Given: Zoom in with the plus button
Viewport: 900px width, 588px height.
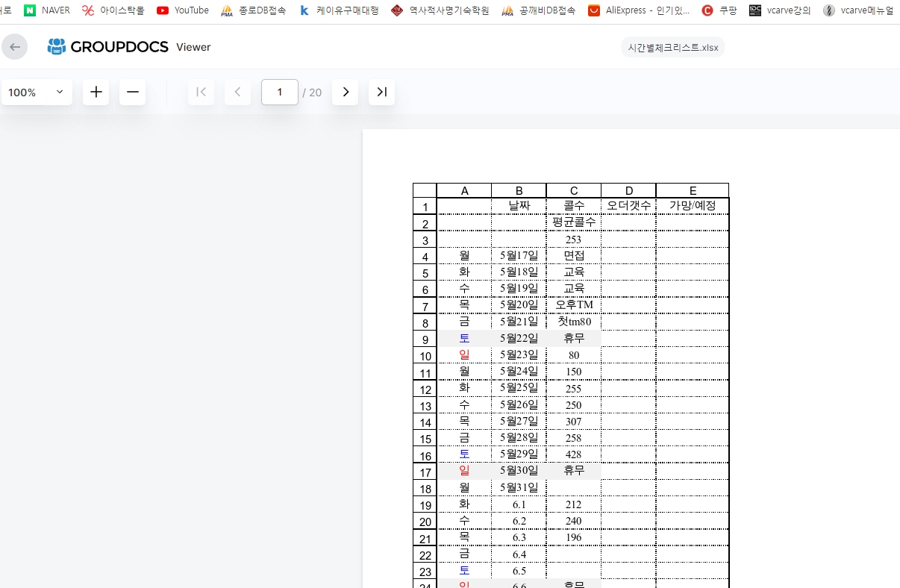Looking at the screenshot, I should (96, 92).
